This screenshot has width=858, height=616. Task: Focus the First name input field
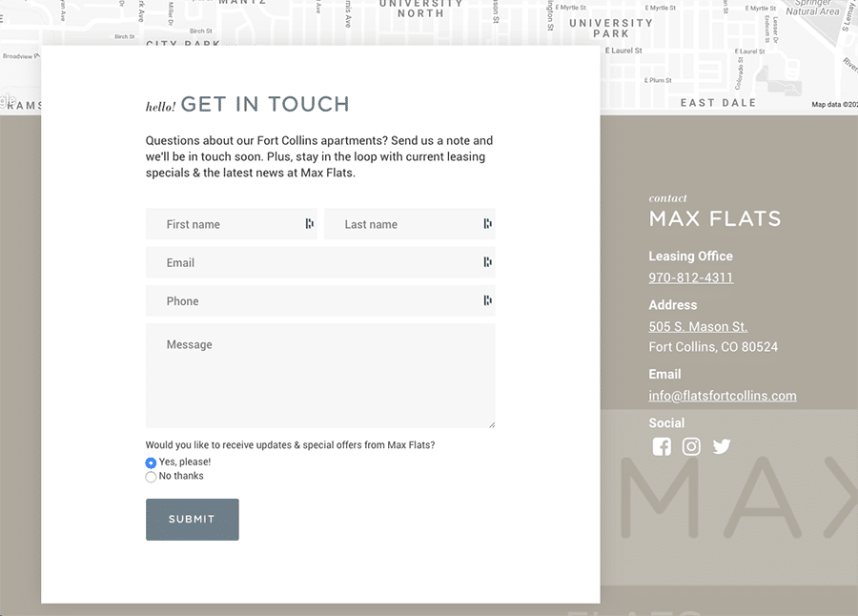tap(232, 224)
